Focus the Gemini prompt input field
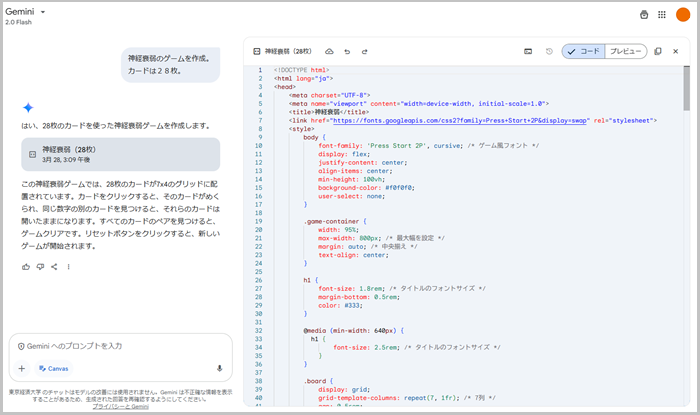 121,346
